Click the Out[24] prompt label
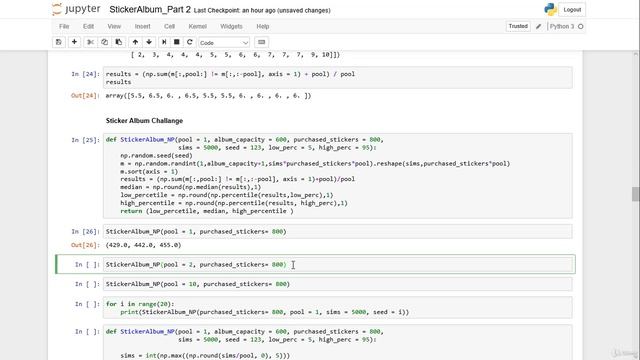The height and width of the screenshot is (360, 640). pyautogui.click(x=85, y=96)
